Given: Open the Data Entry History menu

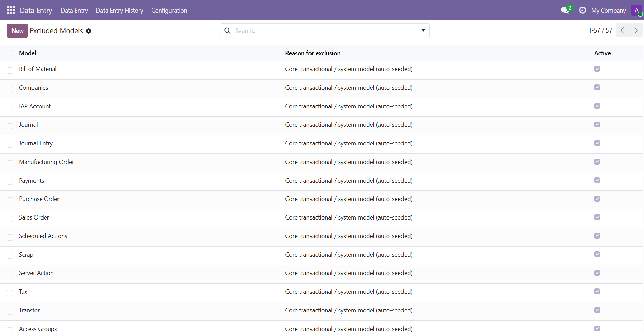Looking at the screenshot, I should pyautogui.click(x=119, y=11).
